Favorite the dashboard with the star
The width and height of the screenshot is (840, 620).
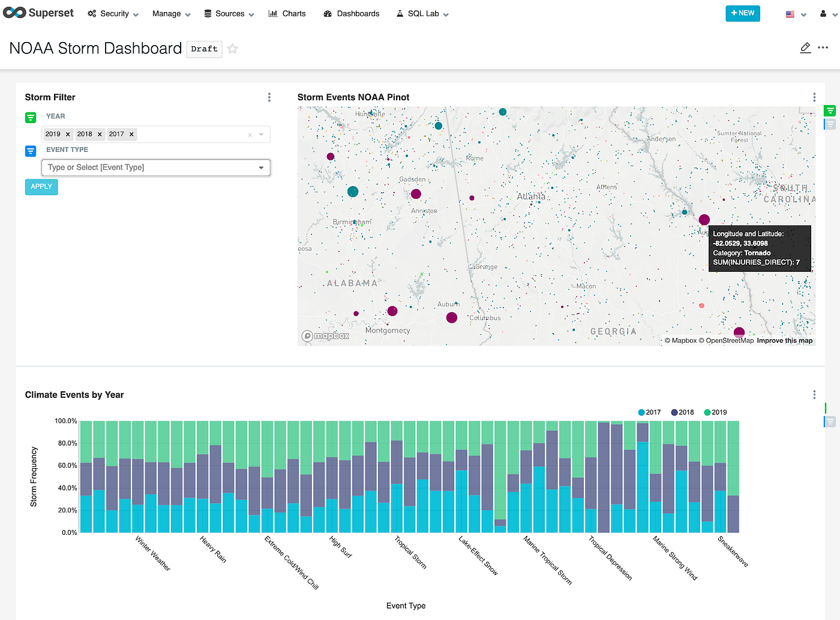tap(233, 49)
